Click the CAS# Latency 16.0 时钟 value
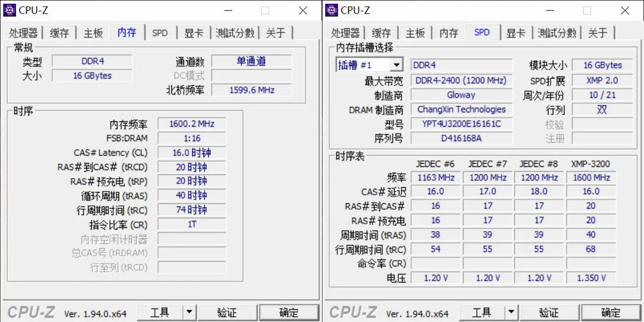Image resolution: width=644 pixels, height=322 pixels. pos(192,152)
